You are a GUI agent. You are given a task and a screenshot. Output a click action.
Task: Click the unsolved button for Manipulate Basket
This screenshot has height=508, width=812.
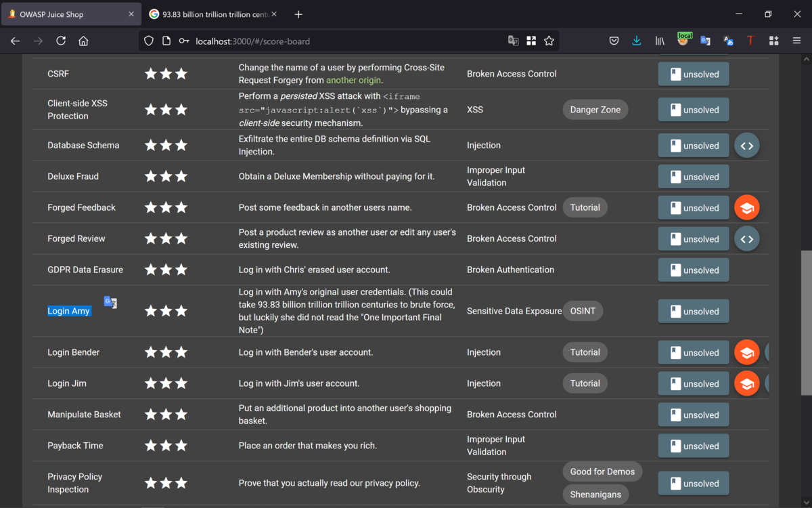pyautogui.click(x=694, y=415)
